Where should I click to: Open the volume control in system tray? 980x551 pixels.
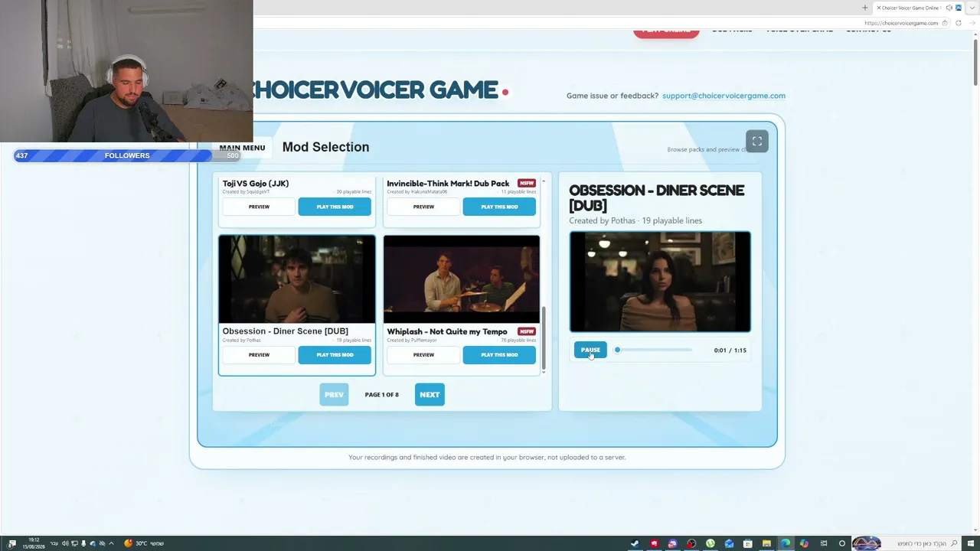65,543
